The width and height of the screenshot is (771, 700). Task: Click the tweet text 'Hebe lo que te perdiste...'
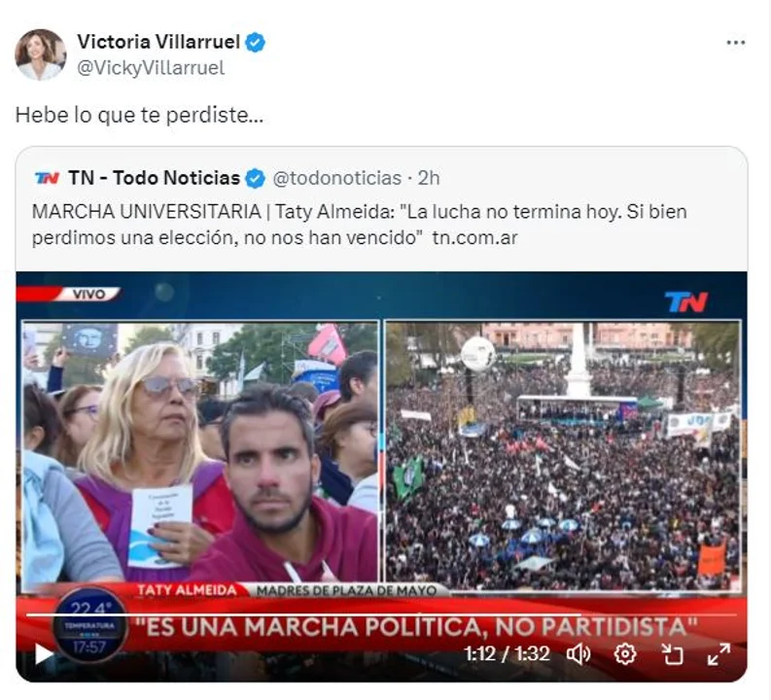[x=140, y=116]
